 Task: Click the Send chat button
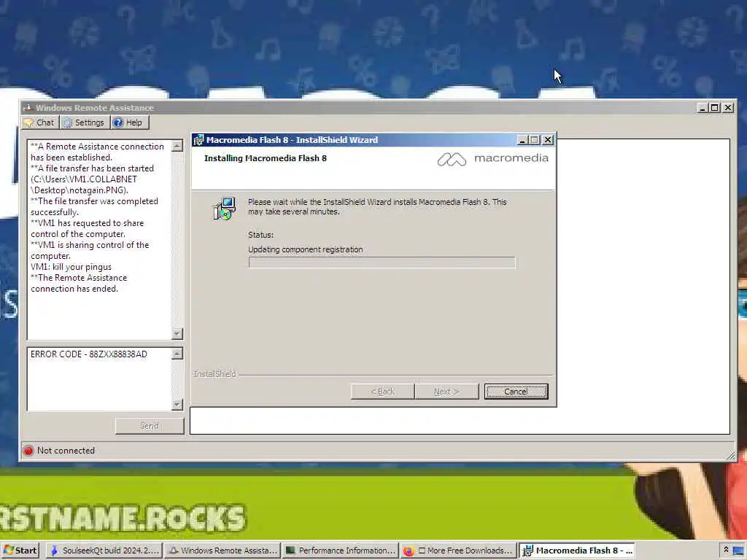point(149,426)
